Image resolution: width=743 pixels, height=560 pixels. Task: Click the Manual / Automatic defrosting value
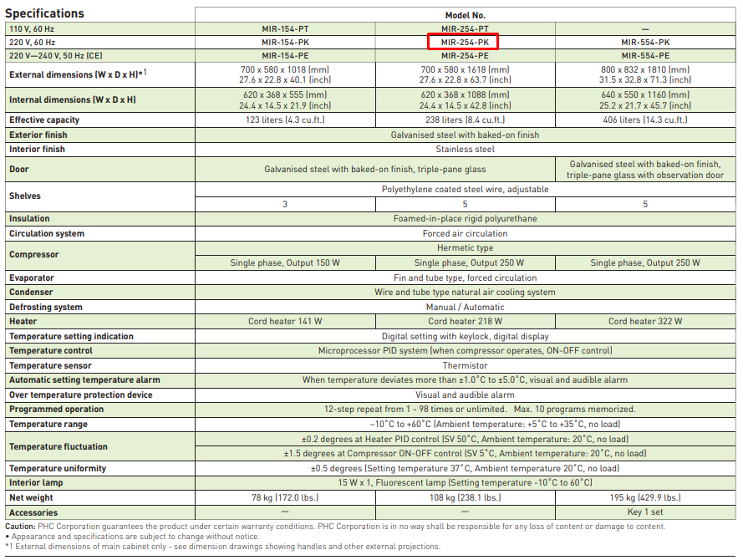[x=465, y=308]
